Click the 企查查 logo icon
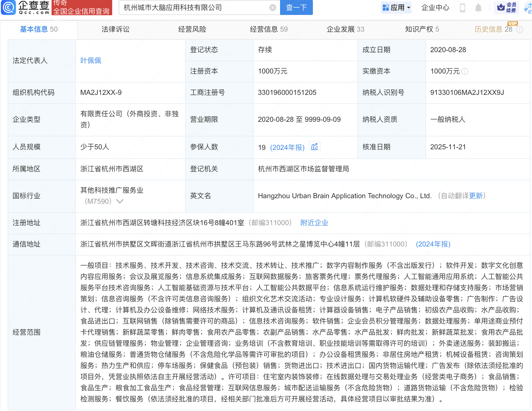Image resolution: width=532 pixels, height=411 pixels. click(x=9, y=8)
